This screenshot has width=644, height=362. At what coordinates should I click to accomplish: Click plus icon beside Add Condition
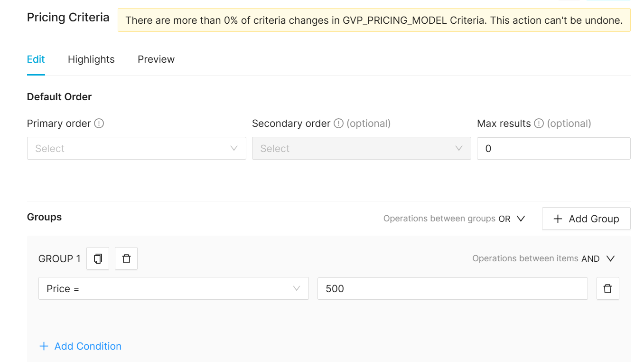pyautogui.click(x=44, y=346)
